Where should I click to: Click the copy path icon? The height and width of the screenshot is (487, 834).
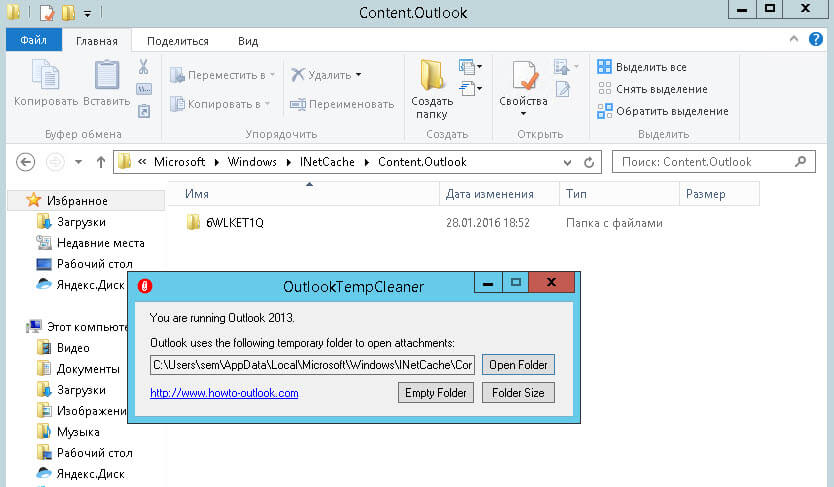click(x=144, y=89)
